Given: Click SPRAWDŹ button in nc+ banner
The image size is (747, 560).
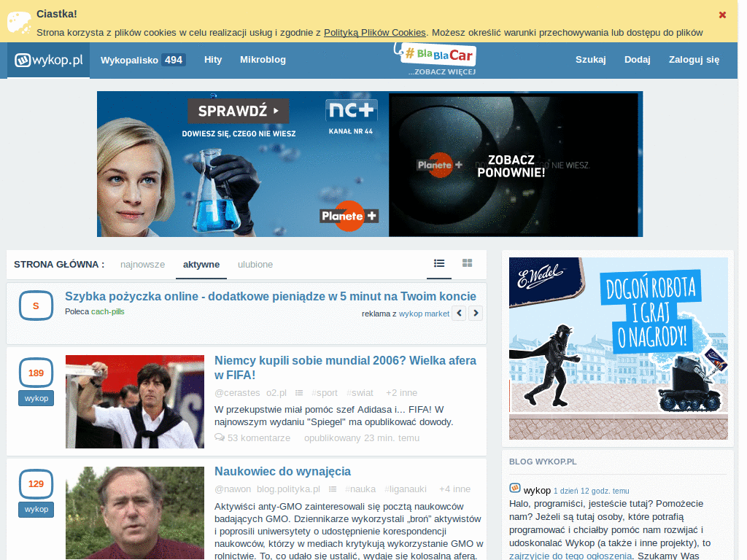Looking at the screenshot, I should tap(239, 111).
